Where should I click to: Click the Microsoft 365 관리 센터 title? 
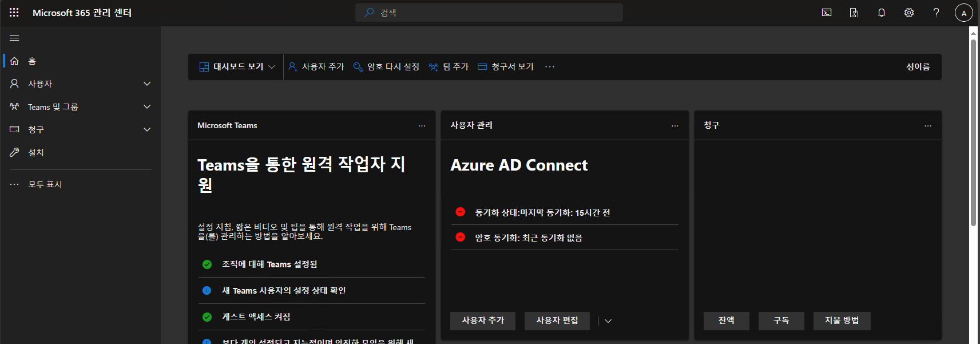[x=82, y=13]
